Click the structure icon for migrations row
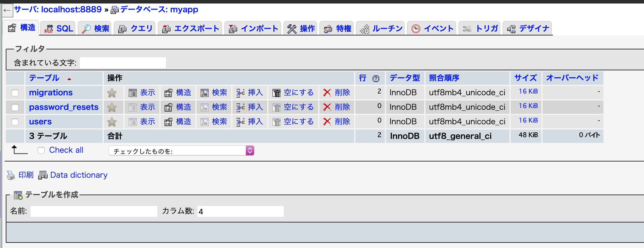644x248 pixels. 169,93
